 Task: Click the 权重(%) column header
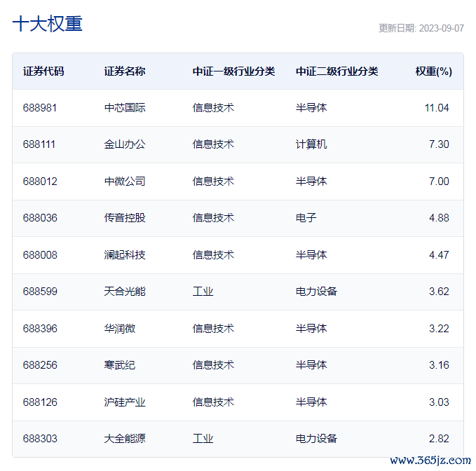coord(433,71)
